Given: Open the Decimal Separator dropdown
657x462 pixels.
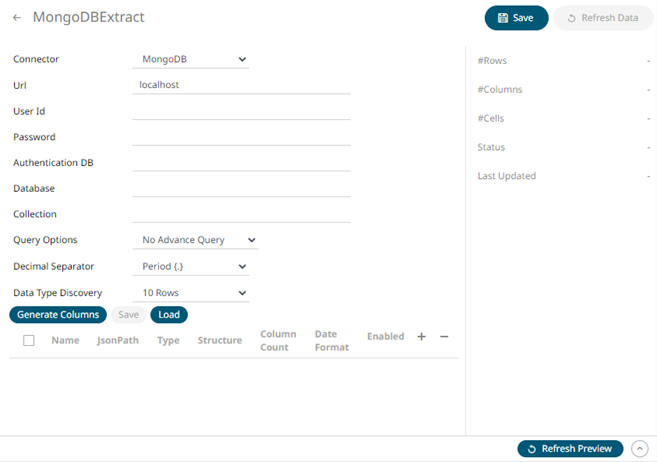Looking at the screenshot, I should pyautogui.click(x=190, y=267).
